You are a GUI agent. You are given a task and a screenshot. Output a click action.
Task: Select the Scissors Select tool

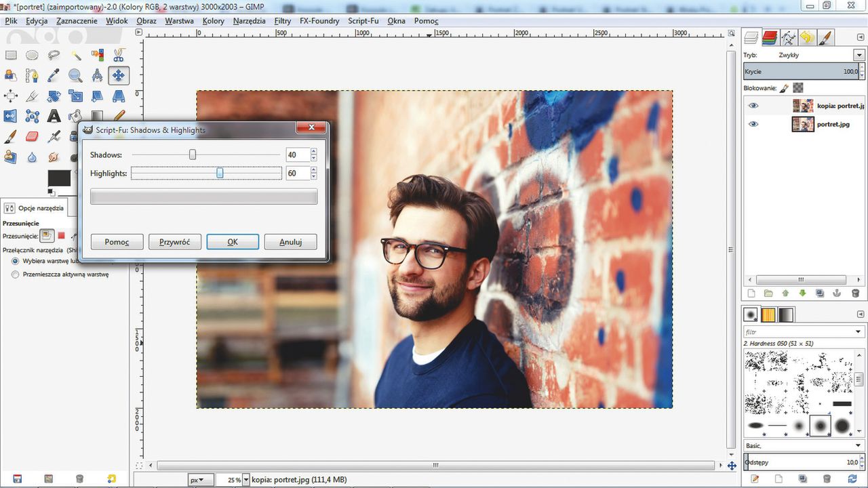[119, 56]
